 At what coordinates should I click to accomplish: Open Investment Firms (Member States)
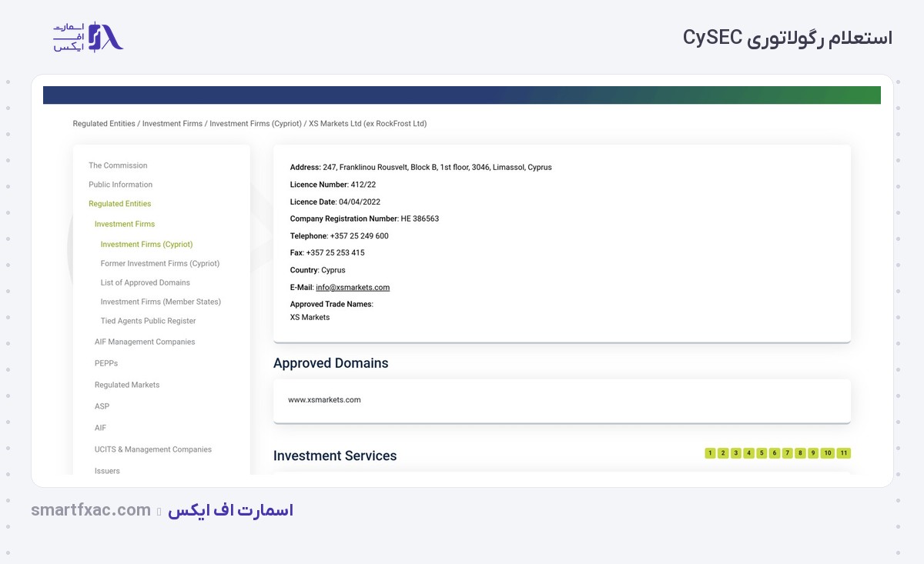[x=161, y=302]
